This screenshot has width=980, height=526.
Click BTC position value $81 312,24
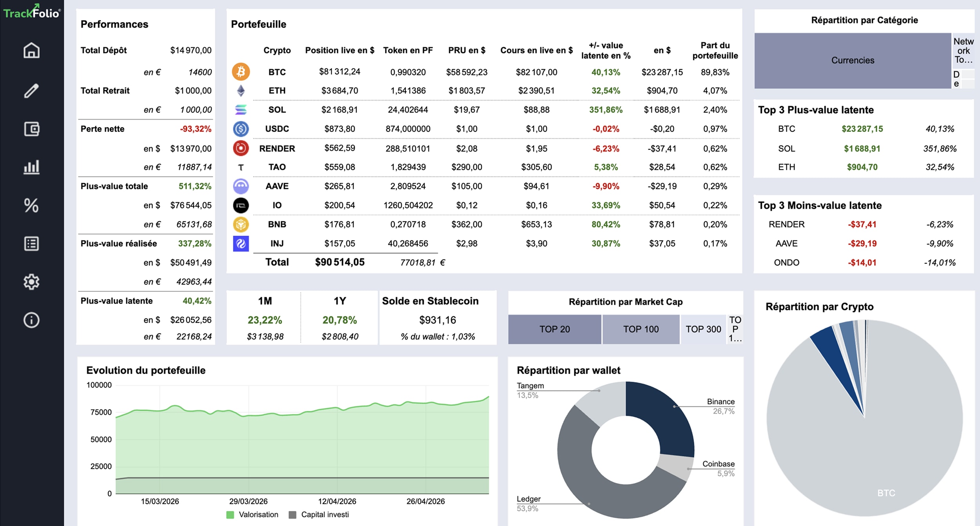click(x=339, y=72)
